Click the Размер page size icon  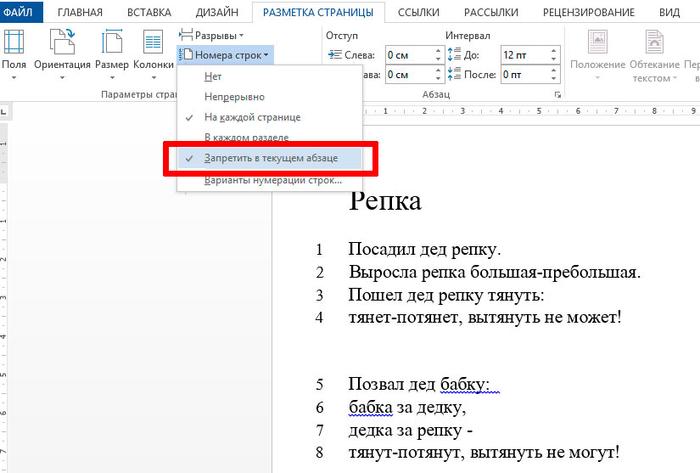[111, 45]
